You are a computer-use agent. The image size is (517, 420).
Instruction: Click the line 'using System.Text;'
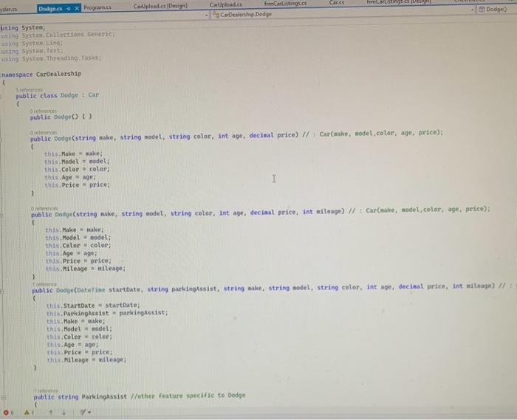click(x=32, y=51)
